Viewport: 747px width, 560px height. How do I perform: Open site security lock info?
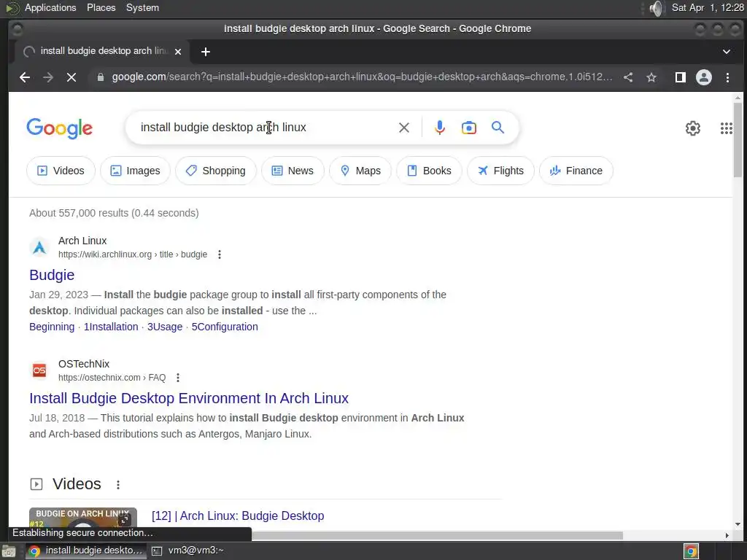click(101, 77)
